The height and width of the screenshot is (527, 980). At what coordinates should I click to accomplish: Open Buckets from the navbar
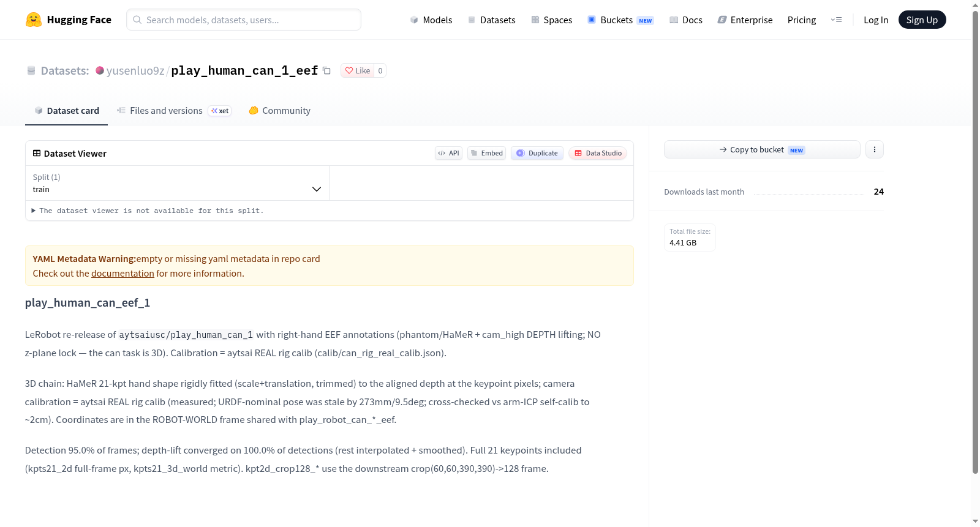620,20
